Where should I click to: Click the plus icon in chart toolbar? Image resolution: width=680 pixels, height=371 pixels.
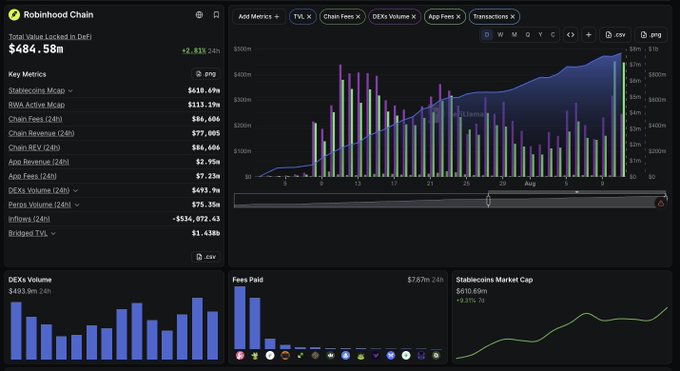coord(588,35)
